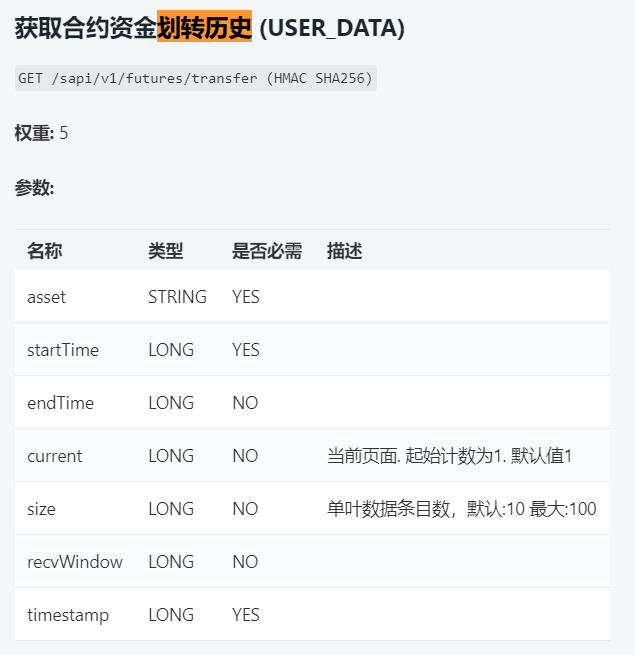Click the 描述 column header
This screenshot has width=635, height=655.
point(344,251)
